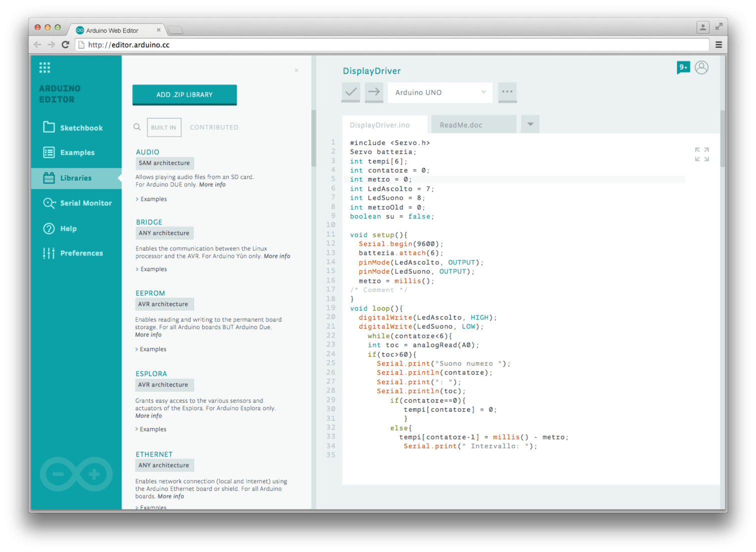Open Help from the sidebar
The width and height of the screenshot is (756, 552).
[x=68, y=228]
